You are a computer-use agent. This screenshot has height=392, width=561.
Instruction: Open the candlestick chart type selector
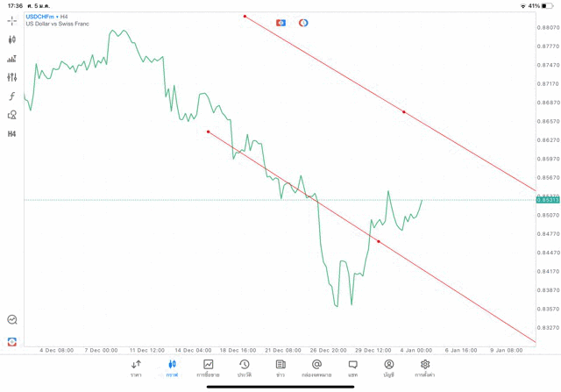pyautogui.click(x=12, y=39)
